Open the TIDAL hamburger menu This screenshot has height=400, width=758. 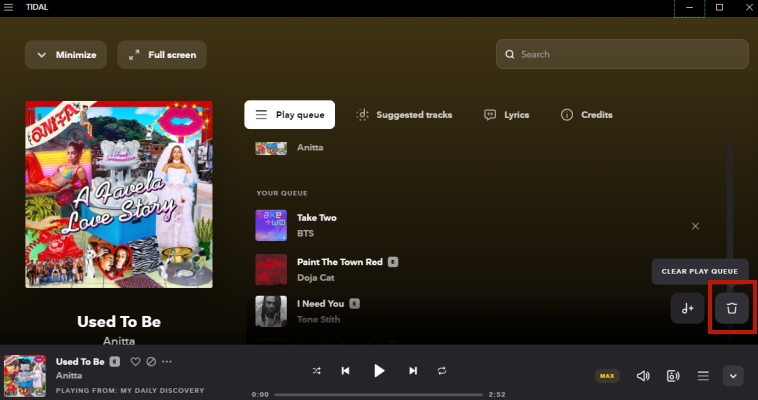coord(8,7)
